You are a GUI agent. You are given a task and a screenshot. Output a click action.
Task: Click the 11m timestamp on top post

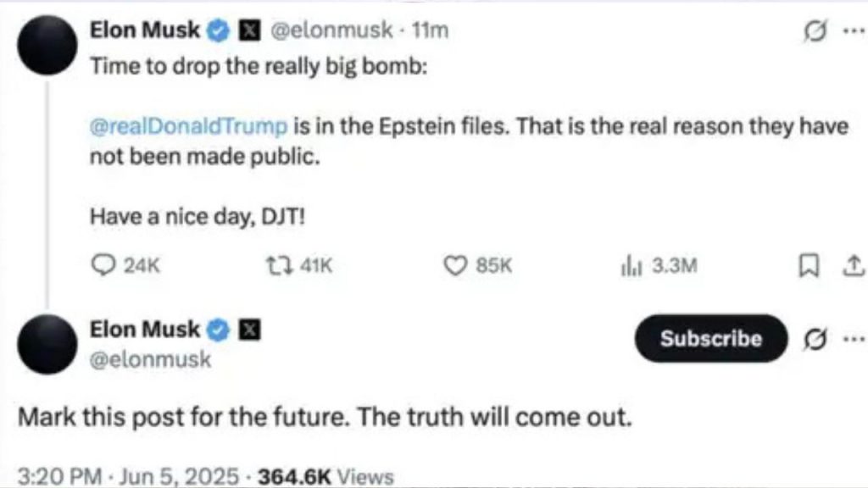[429, 30]
